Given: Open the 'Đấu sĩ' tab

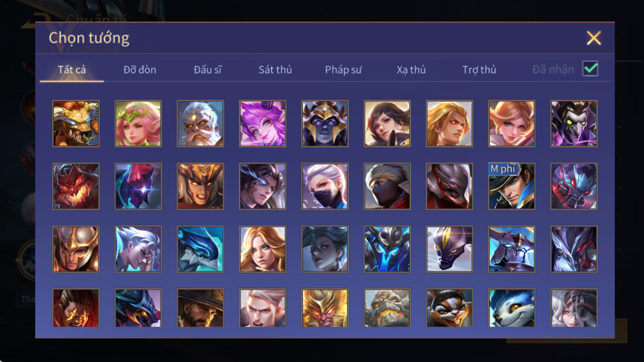Looking at the screenshot, I should pyautogui.click(x=208, y=70).
